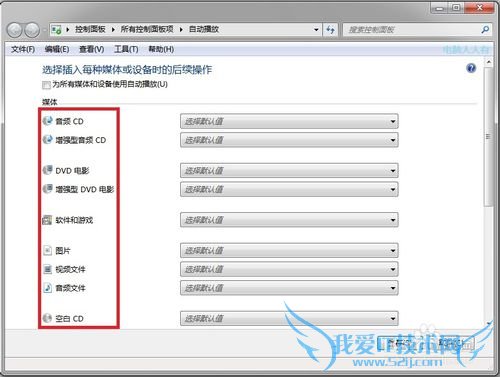Screen dimensions: 500x377
Task: Click the vertical scrollbar thumb
Action: [x=488, y=137]
